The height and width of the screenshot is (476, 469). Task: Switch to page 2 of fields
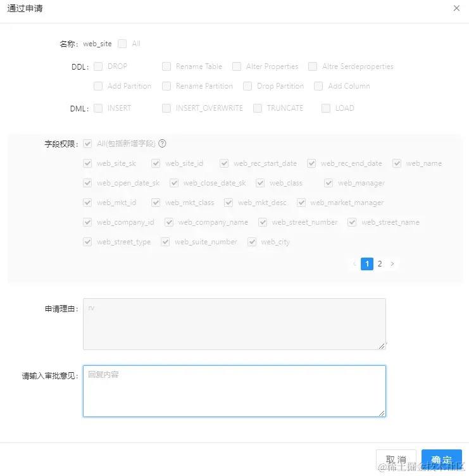click(x=380, y=264)
